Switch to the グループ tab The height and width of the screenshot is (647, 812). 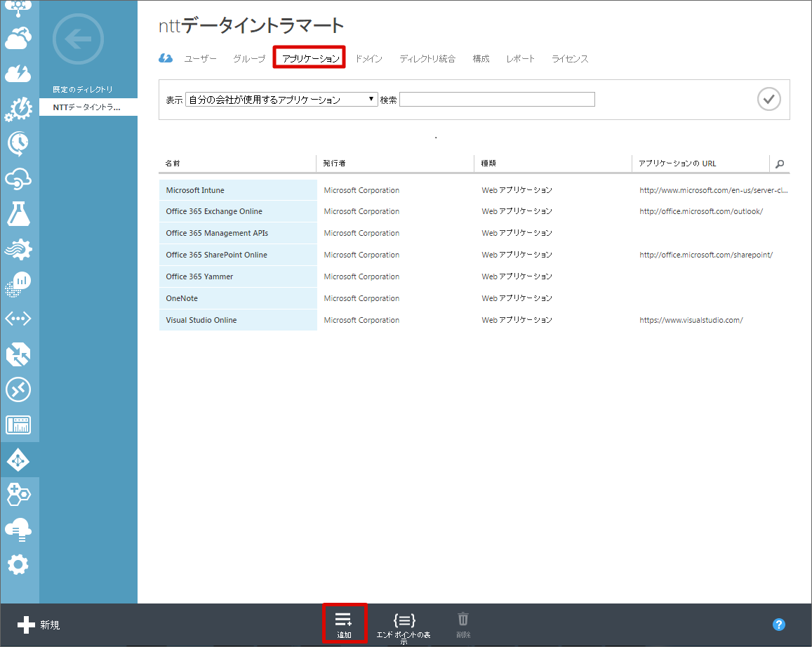pyautogui.click(x=249, y=59)
